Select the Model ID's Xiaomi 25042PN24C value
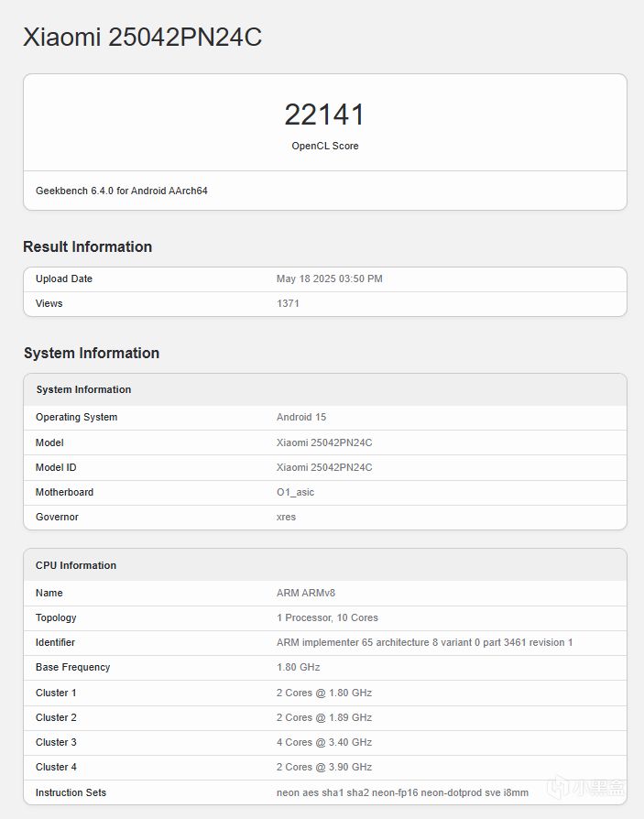This screenshot has width=644, height=819. click(324, 467)
